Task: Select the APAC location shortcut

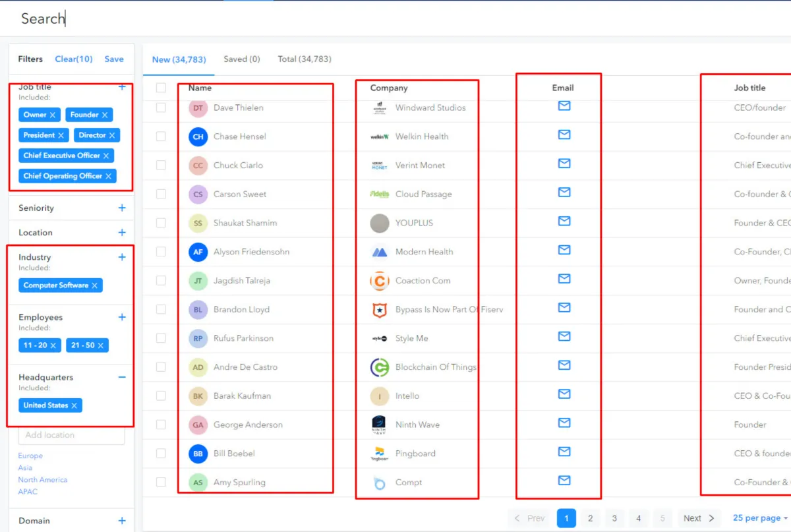Action: point(28,492)
